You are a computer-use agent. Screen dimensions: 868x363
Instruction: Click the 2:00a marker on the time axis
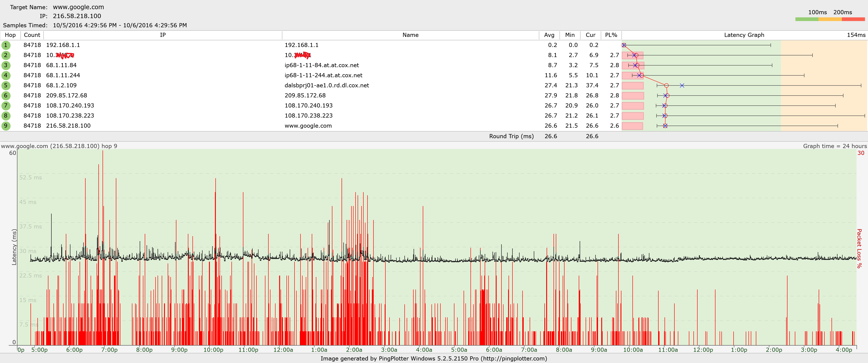[354, 350]
